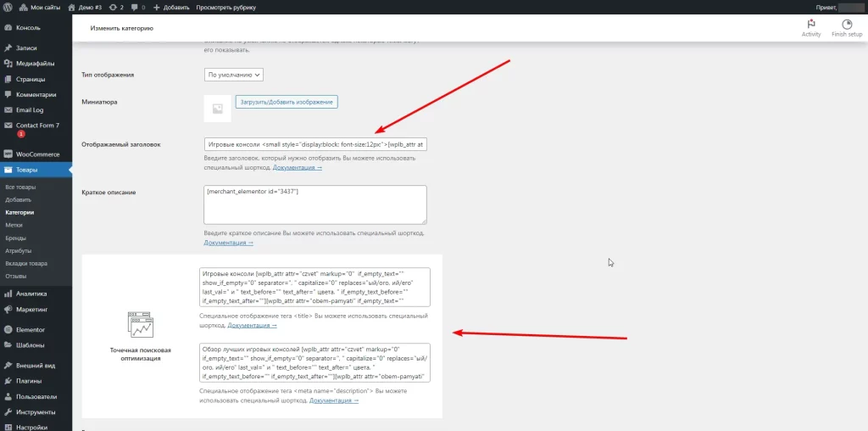Open Внешний вид in the sidebar

(x=36, y=366)
